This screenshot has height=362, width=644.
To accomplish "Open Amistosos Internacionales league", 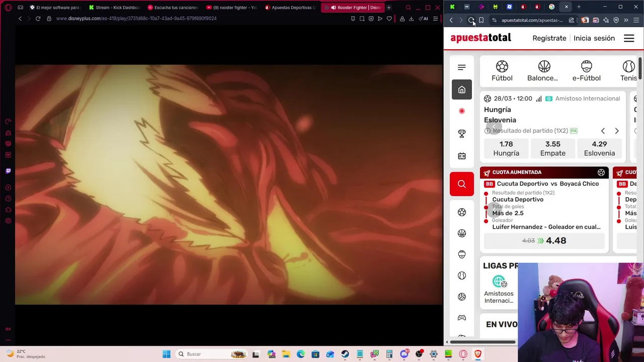I will coord(499,290).
